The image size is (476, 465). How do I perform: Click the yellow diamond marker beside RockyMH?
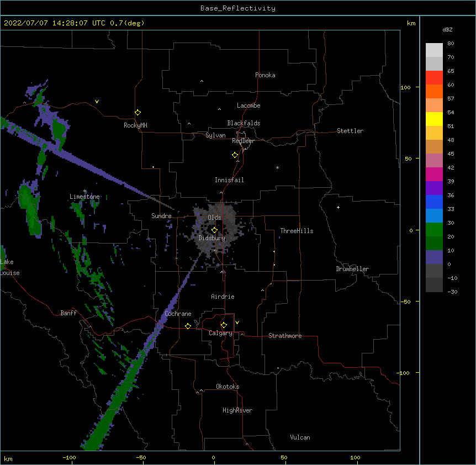tap(137, 113)
